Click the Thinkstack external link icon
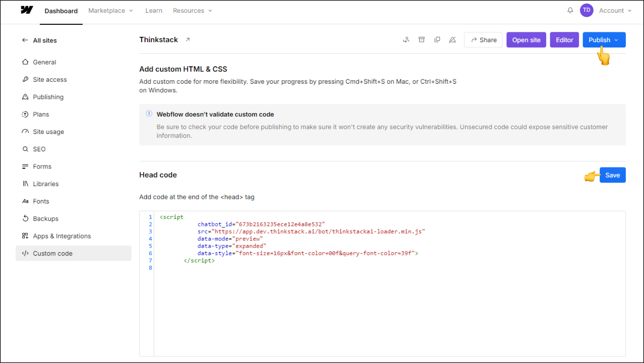This screenshot has height=363, width=644. click(x=187, y=40)
